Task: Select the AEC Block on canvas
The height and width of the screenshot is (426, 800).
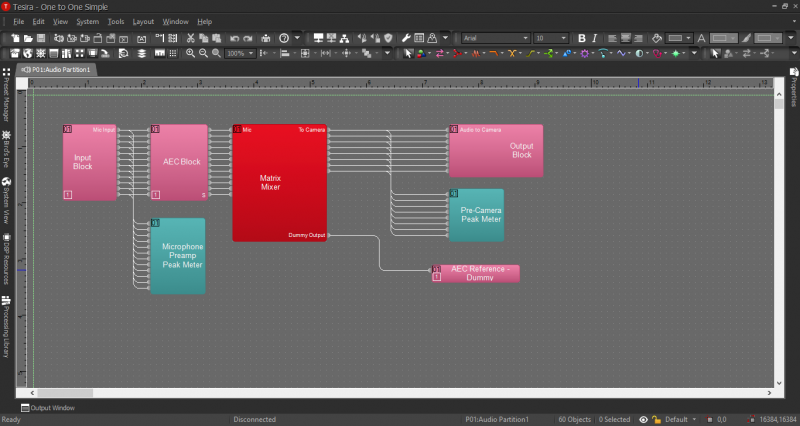Action: pyautogui.click(x=179, y=162)
